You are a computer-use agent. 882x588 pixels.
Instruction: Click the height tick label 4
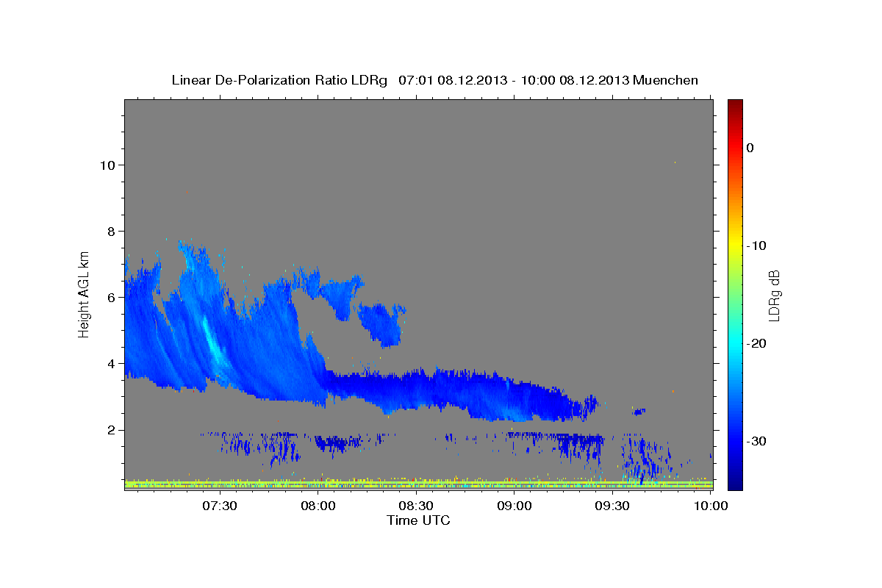click(x=110, y=364)
